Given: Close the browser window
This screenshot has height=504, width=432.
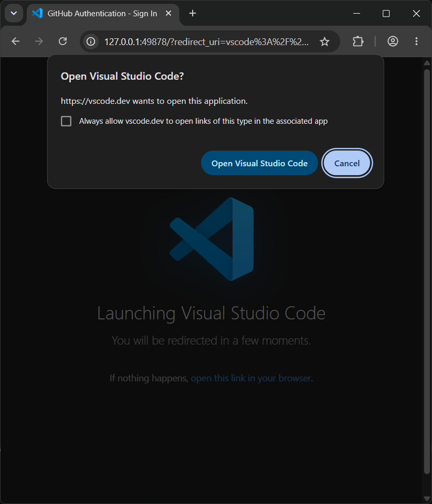Looking at the screenshot, I should point(416,13).
